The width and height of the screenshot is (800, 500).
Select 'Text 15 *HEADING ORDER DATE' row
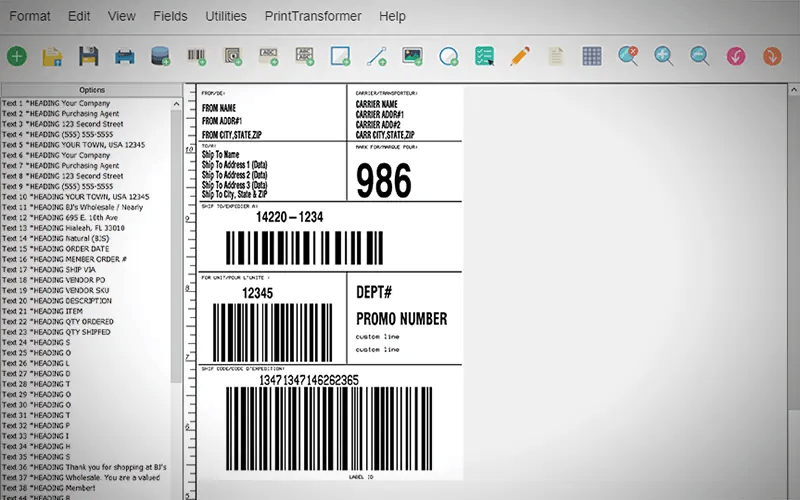coord(86,249)
